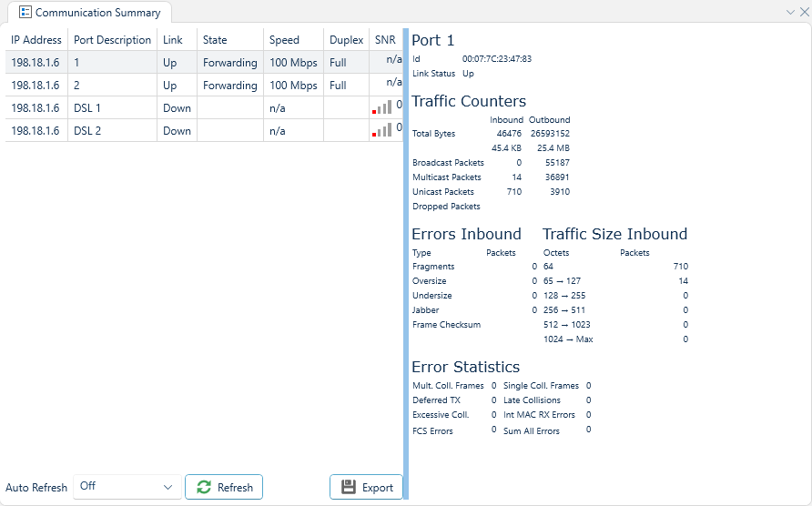Click the Frame Checksum label
This screenshot has height=506, width=812.
click(x=446, y=324)
